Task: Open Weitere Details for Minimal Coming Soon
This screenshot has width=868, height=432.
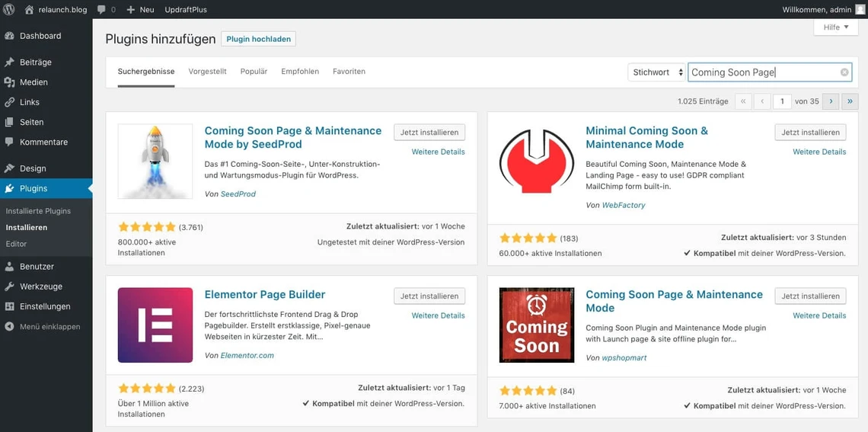Action: point(819,152)
